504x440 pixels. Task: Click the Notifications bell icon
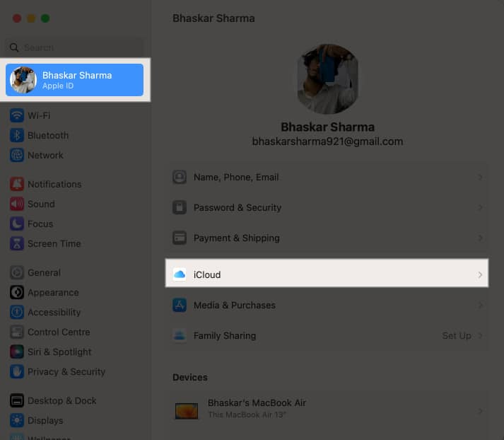(17, 184)
